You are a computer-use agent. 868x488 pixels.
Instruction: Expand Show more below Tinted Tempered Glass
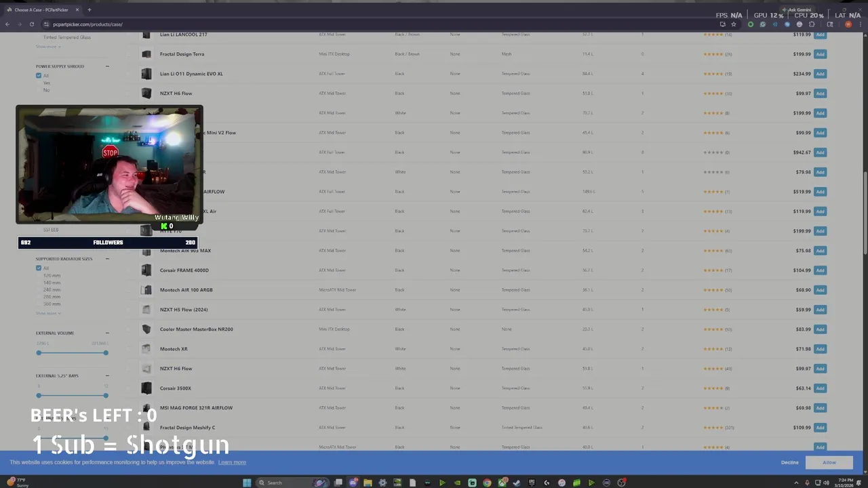pos(48,47)
